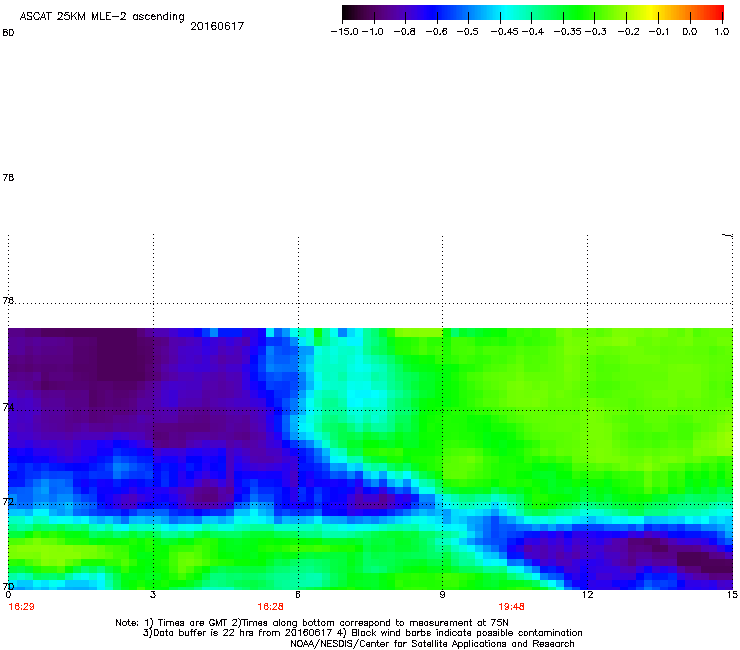740x650 pixels.
Task: Click the date label "20160617" near the title
Action: coord(217,26)
